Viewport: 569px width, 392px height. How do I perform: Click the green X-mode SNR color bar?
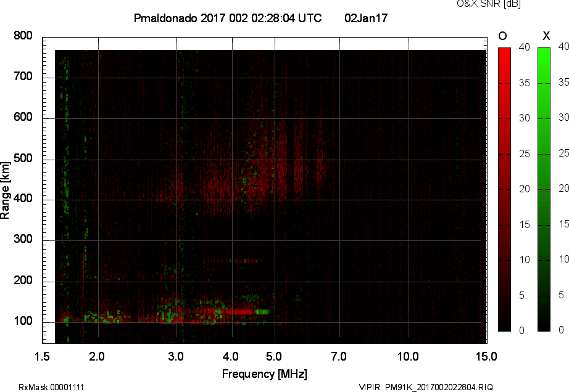point(544,189)
